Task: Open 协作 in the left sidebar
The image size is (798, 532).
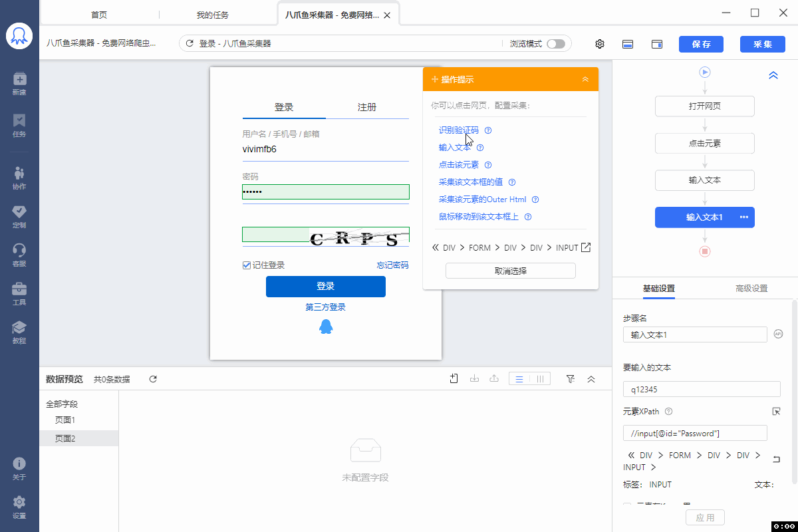Action: coord(19,178)
